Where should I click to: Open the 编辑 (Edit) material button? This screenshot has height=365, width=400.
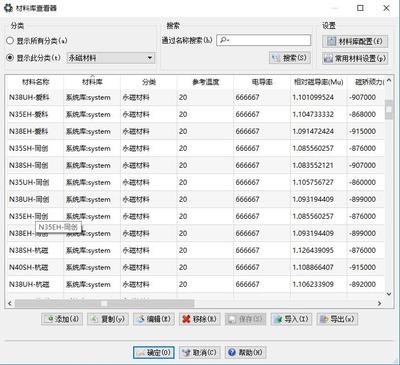coord(154,319)
